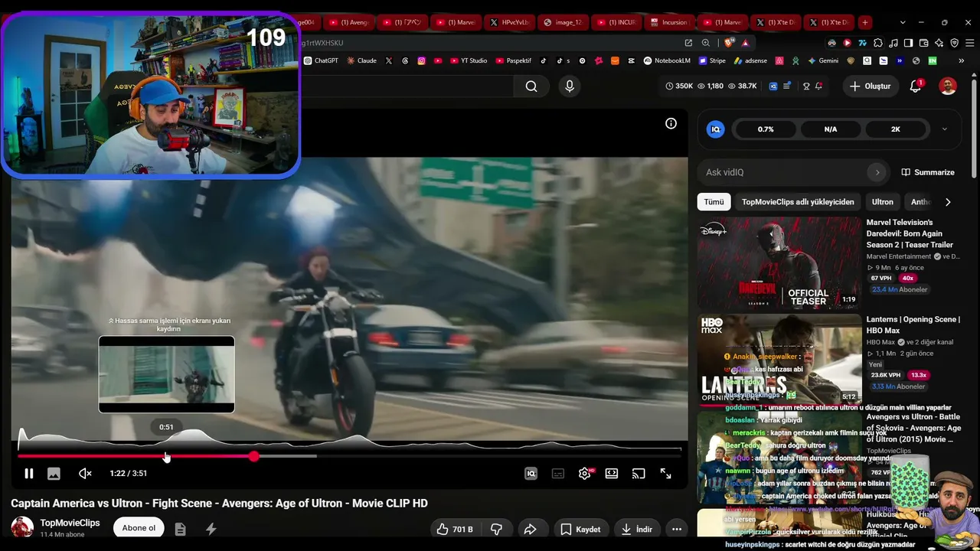
Task: Share the video using the arrow icon
Action: 530,529
